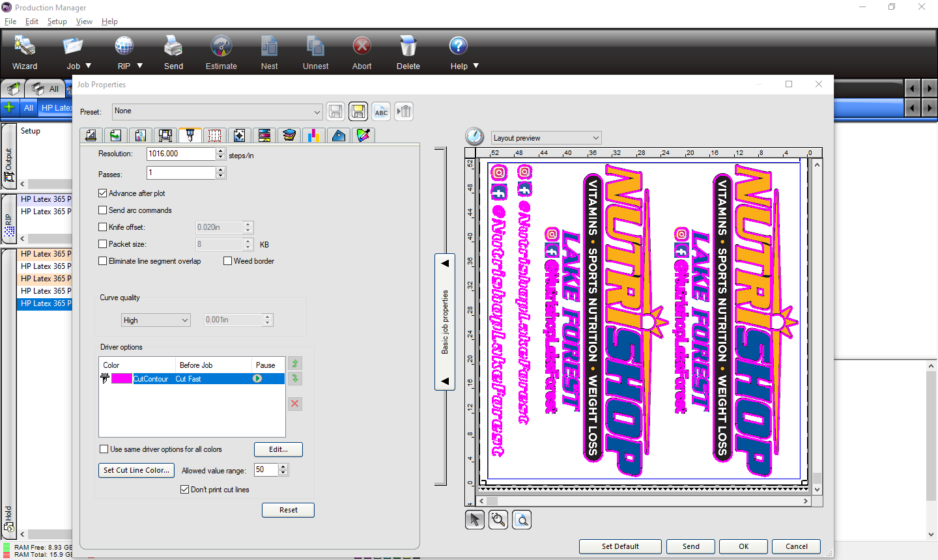Open the Job toolbar dropdown
938x560 pixels.
click(88, 66)
